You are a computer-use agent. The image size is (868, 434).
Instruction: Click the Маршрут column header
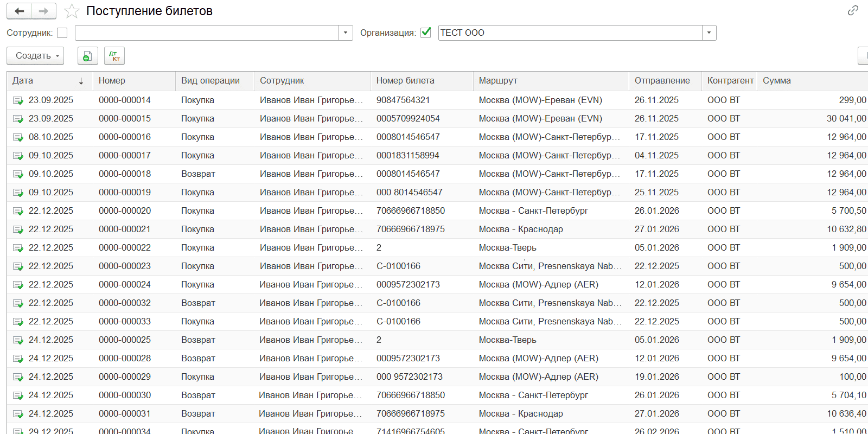[498, 81]
